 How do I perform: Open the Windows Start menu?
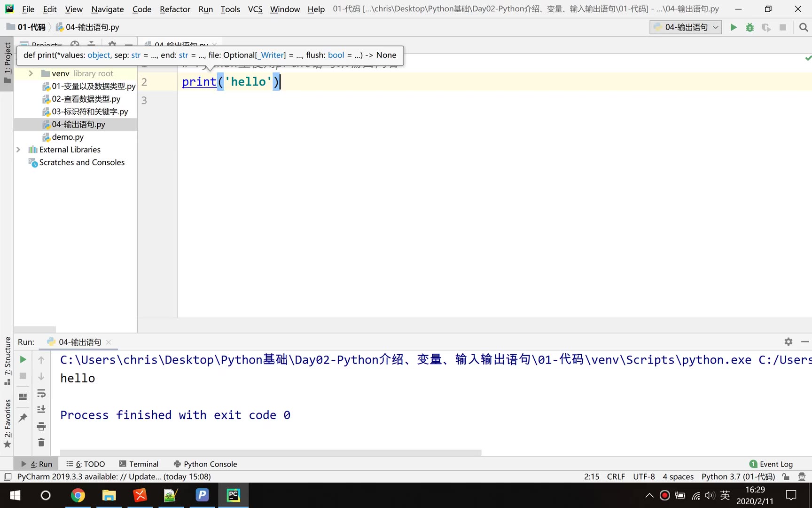(15, 495)
